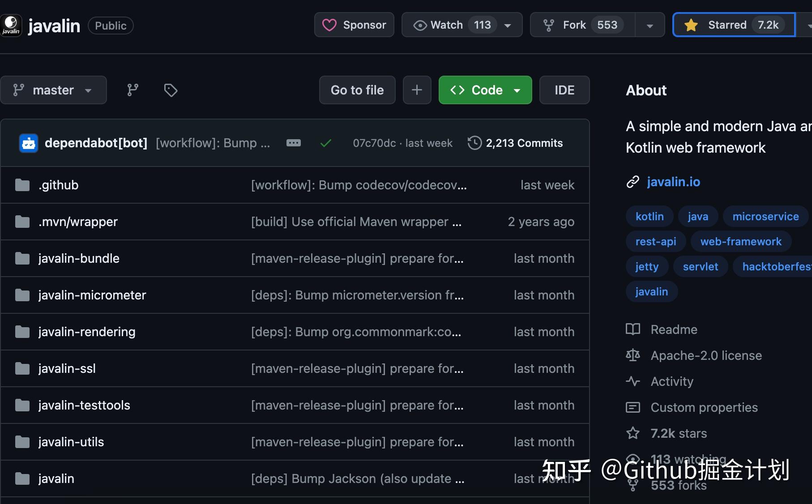This screenshot has height=504, width=812.
Task: View commit history via clock icon
Action: [474, 143]
